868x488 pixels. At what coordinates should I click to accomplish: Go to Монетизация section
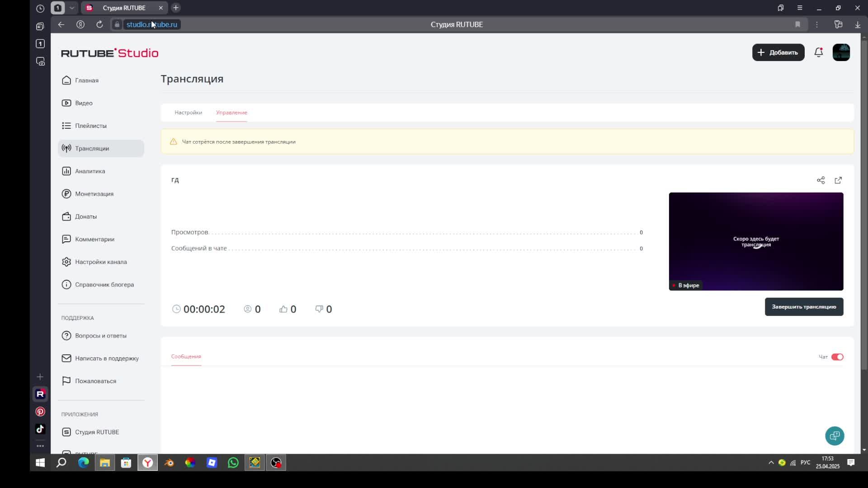click(94, 194)
